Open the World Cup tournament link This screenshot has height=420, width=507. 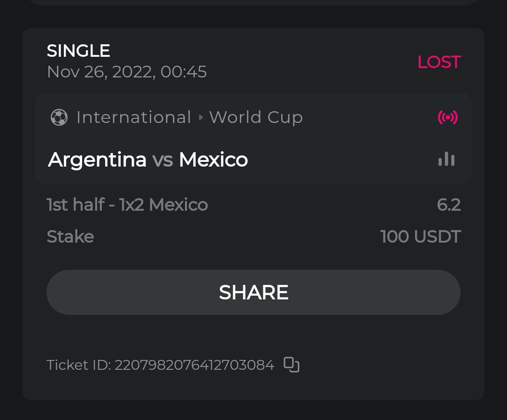pyautogui.click(x=256, y=117)
